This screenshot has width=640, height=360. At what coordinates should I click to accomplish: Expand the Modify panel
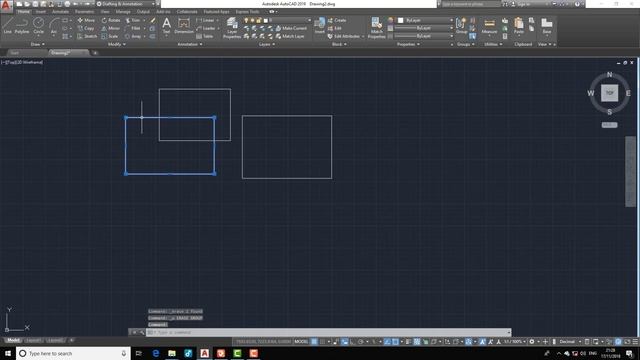(116, 44)
